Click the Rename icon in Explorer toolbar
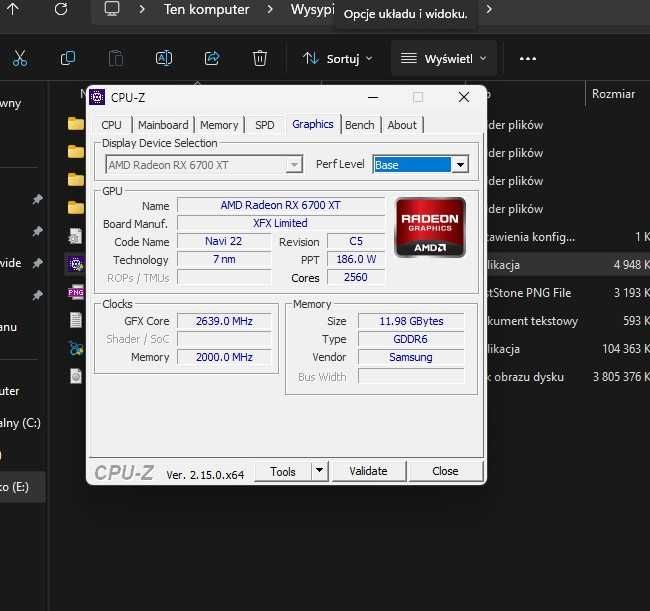650x611 pixels. (164, 58)
